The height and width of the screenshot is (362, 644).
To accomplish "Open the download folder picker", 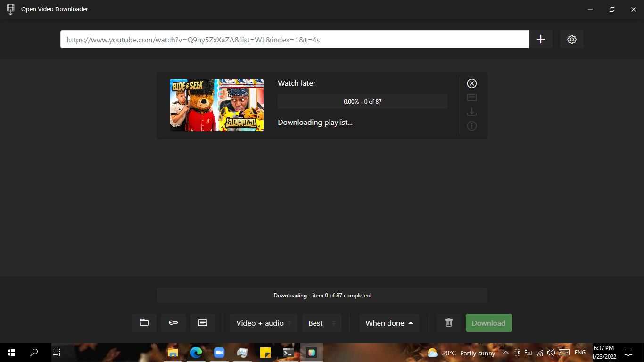I will coord(144,323).
